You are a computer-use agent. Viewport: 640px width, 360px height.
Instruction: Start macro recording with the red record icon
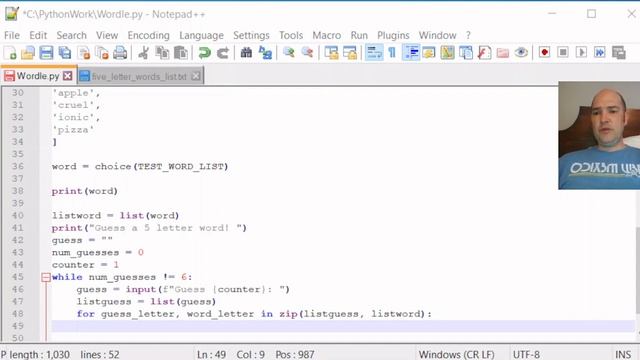[x=544, y=53]
